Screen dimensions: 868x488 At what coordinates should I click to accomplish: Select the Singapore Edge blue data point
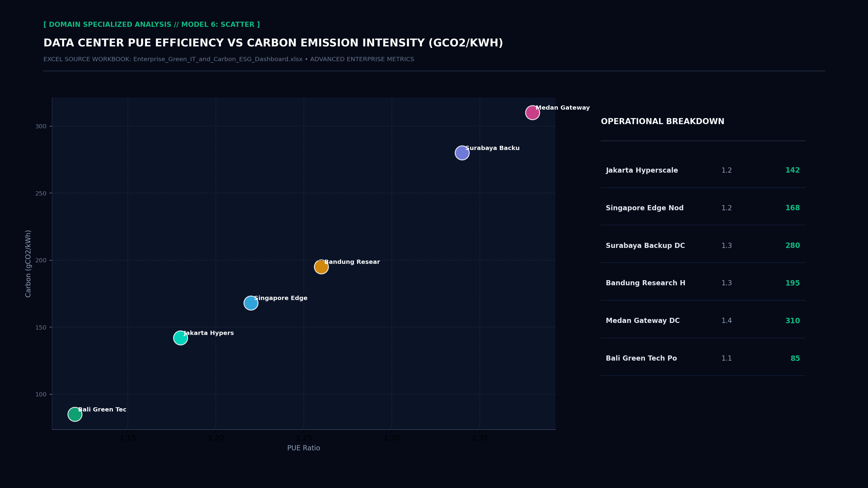tap(251, 303)
